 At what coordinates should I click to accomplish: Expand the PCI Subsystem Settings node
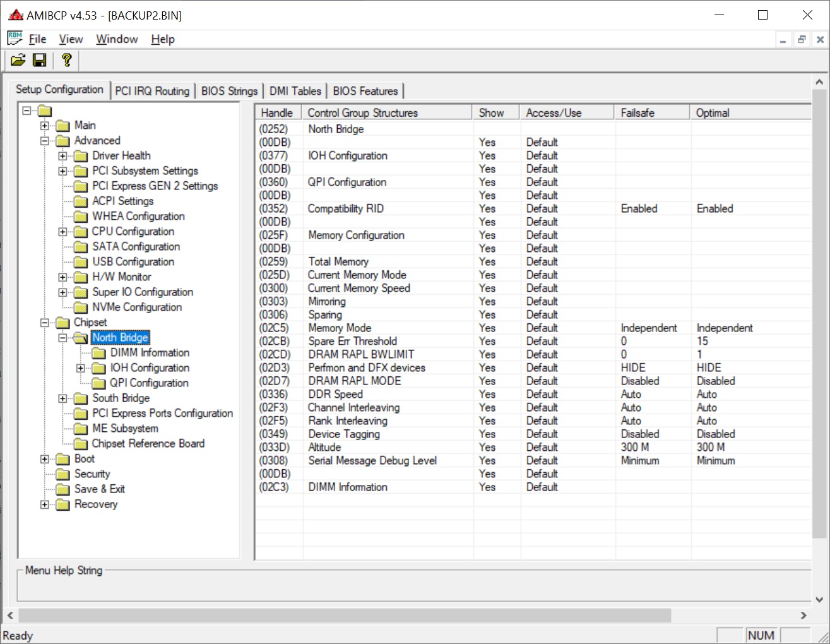tap(62, 171)
